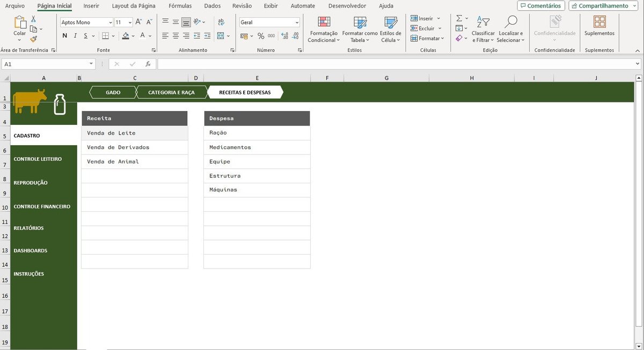
Task: Align text to the top of cell
Action: (165, 22)
